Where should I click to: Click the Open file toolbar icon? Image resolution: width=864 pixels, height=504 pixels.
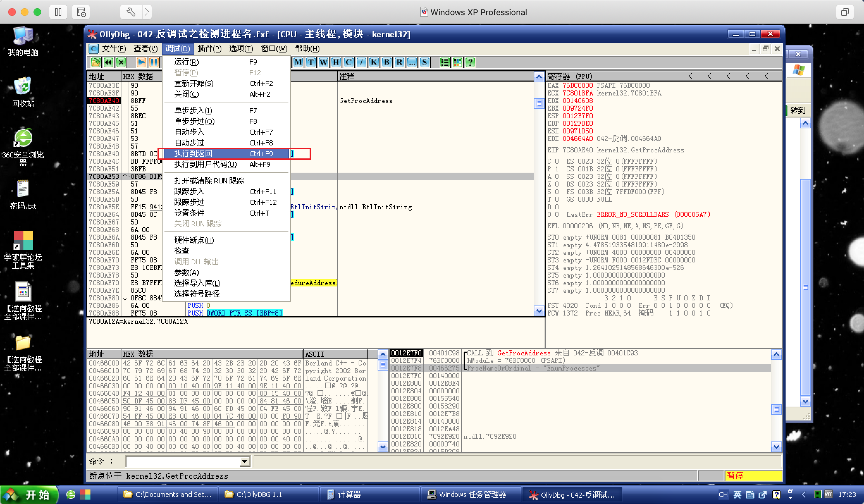pyautogui.click(x=96, y=62)
